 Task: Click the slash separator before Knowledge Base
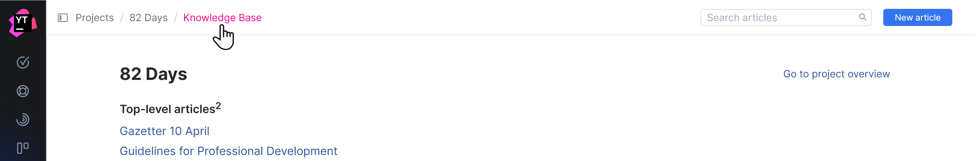click(x=175, y=18)
